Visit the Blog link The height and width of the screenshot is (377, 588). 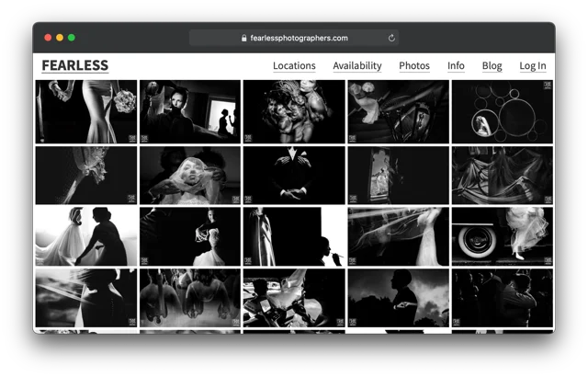click(x=492, y=65)
